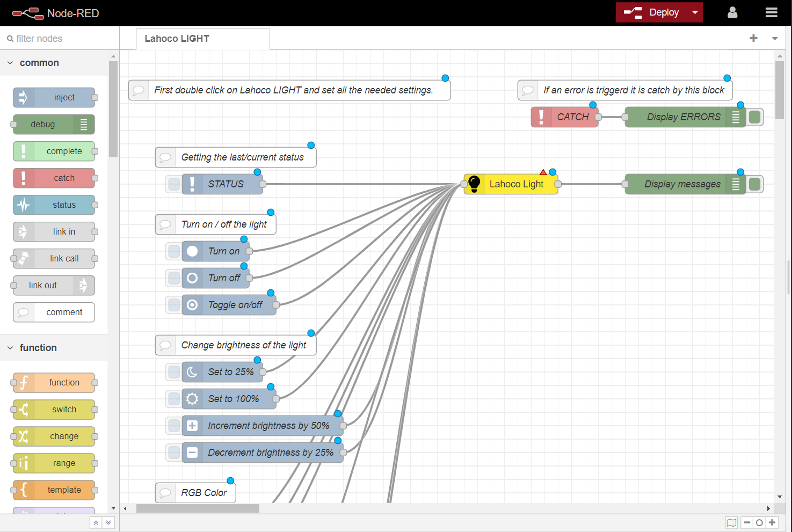This screenshot has width=792, height=532.
Task: Open the user account icon
Action: point(732,13)
